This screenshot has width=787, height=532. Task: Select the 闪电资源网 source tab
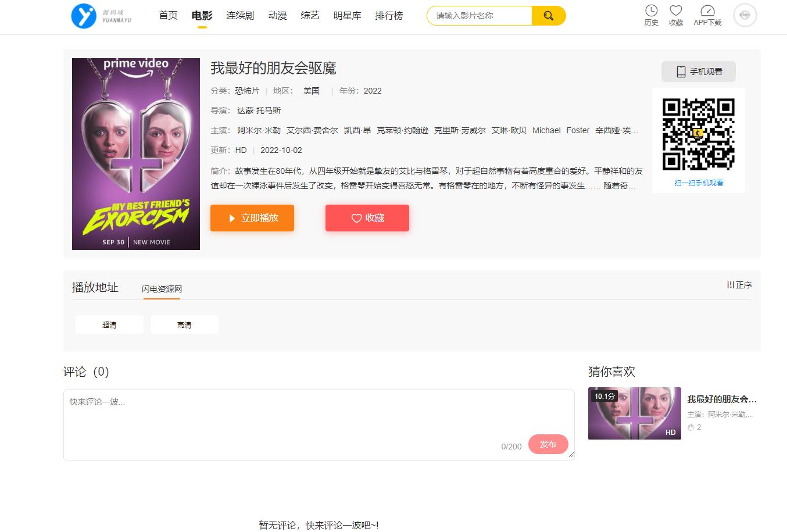pyautogui.click(x=162, y=289)
